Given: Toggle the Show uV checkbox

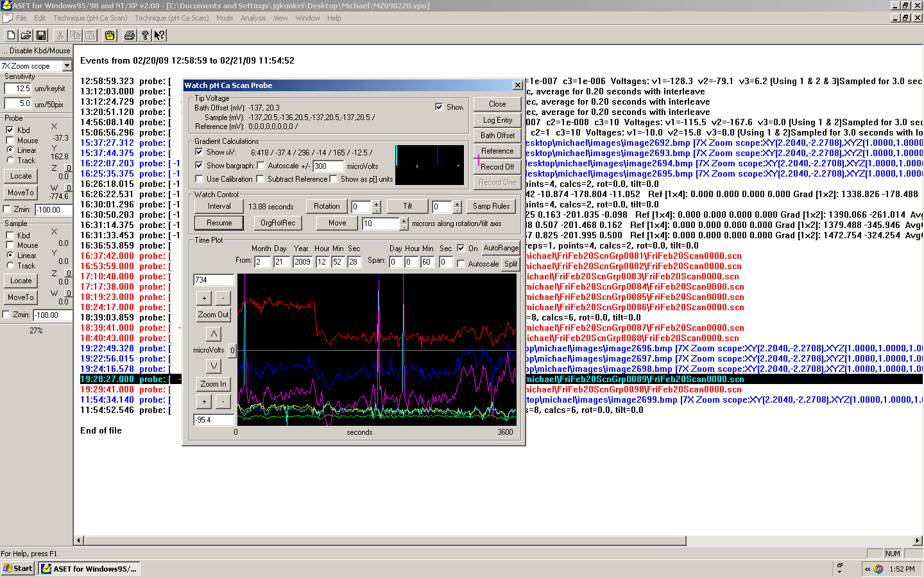Looking at the screenshot, I should (x=199, y=152).
